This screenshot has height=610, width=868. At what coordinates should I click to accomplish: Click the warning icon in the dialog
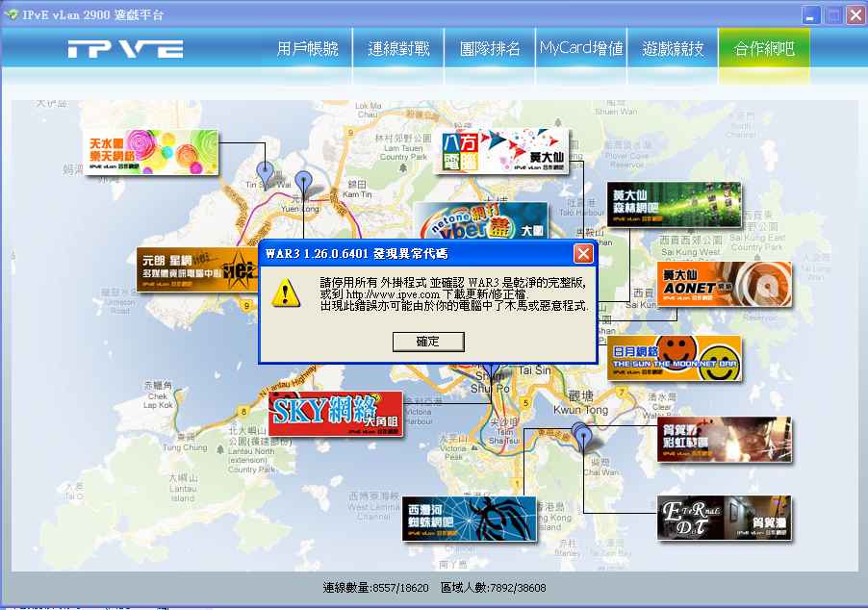click(286, 292)
